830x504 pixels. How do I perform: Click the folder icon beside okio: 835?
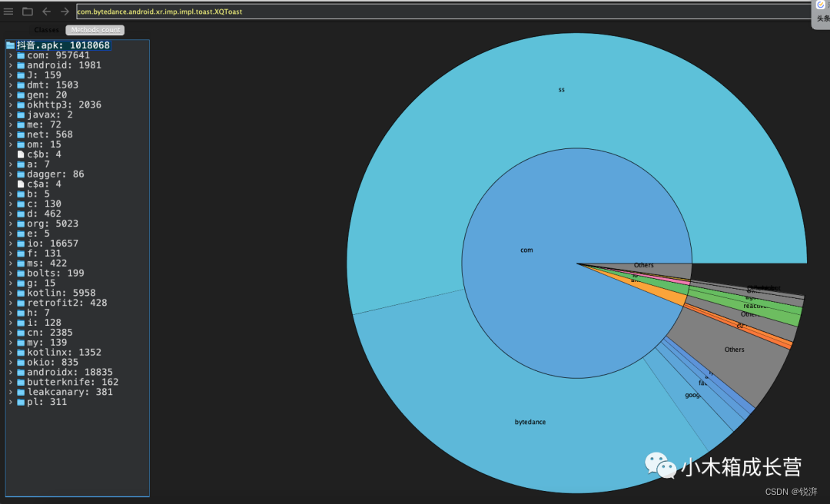point(21,363)
